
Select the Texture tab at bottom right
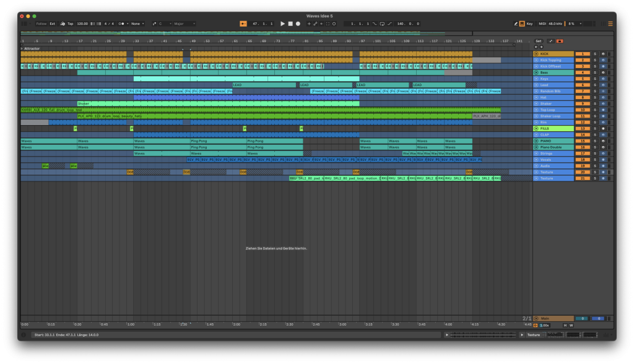tap(533, 335)
